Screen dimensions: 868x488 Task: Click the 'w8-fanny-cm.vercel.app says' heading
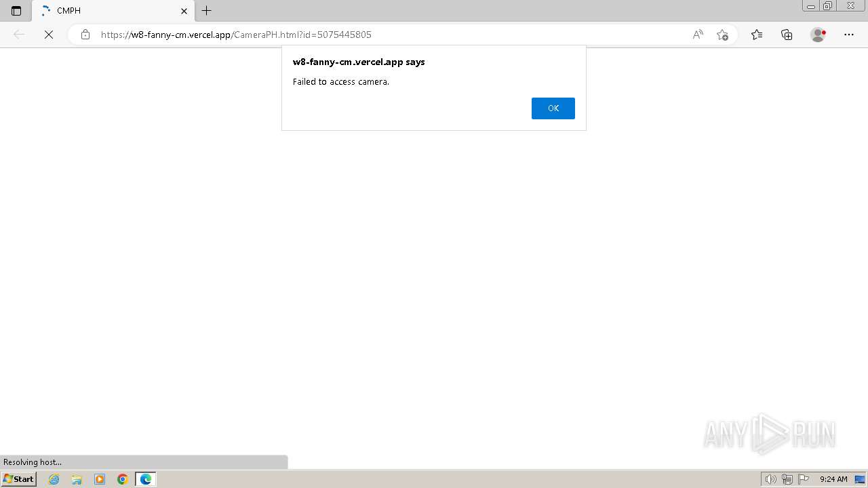[x=359, y=62]
